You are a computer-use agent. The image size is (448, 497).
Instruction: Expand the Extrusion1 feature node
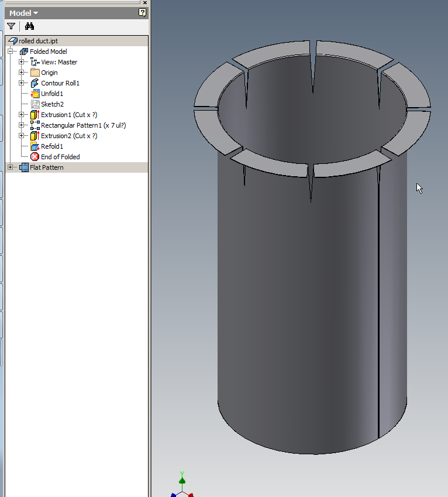(22, 115)
